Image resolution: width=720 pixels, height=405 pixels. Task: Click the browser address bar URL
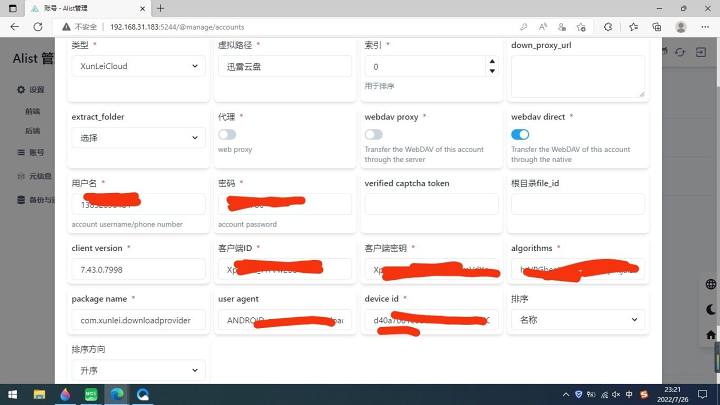[177, 27]
